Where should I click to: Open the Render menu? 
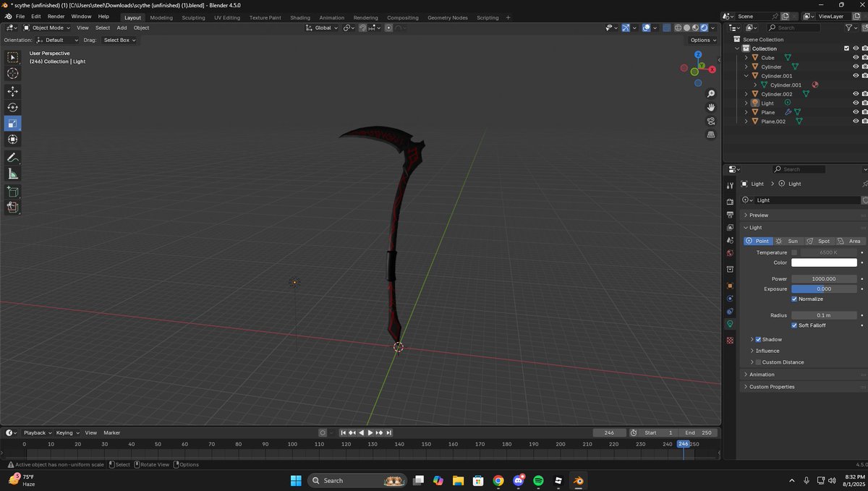(56, 17)
